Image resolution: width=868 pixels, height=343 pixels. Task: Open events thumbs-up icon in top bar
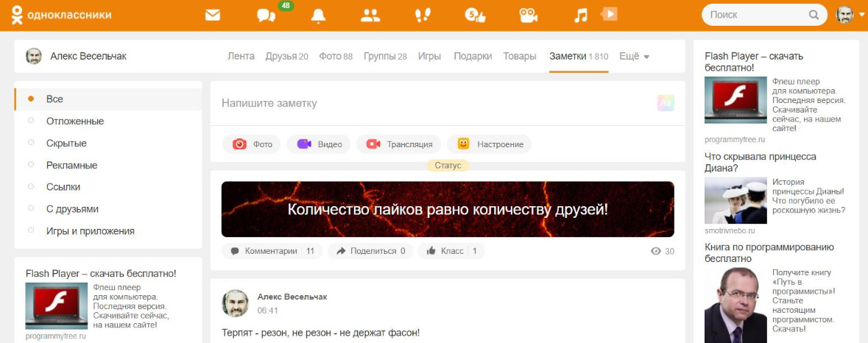click(x=475, y=15)
